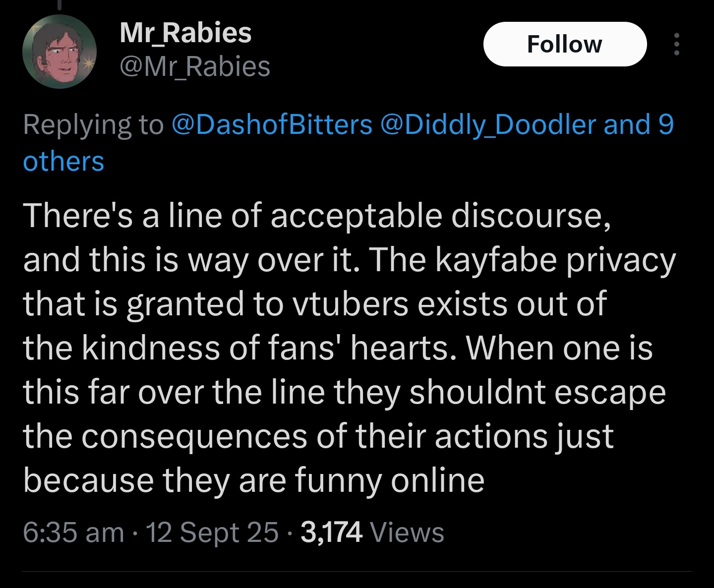Open the three-dot more options menu
Viewport: 714px width, 588px height.
click(676, 45)
